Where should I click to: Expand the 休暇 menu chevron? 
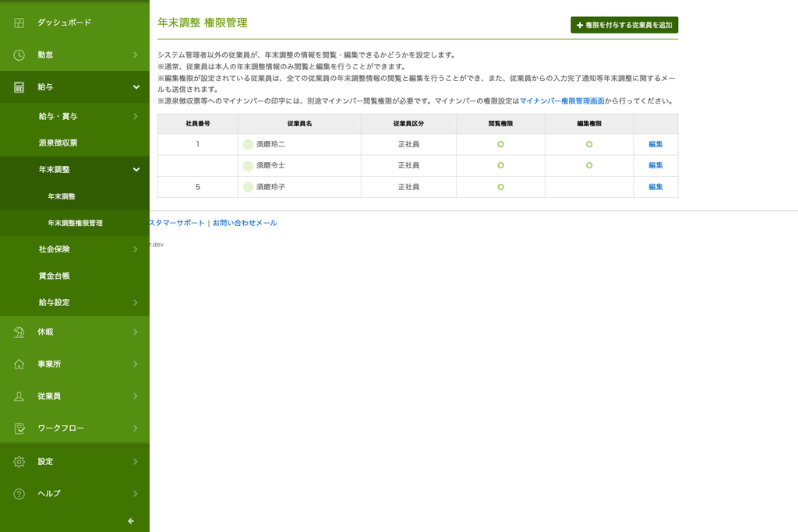136,332
